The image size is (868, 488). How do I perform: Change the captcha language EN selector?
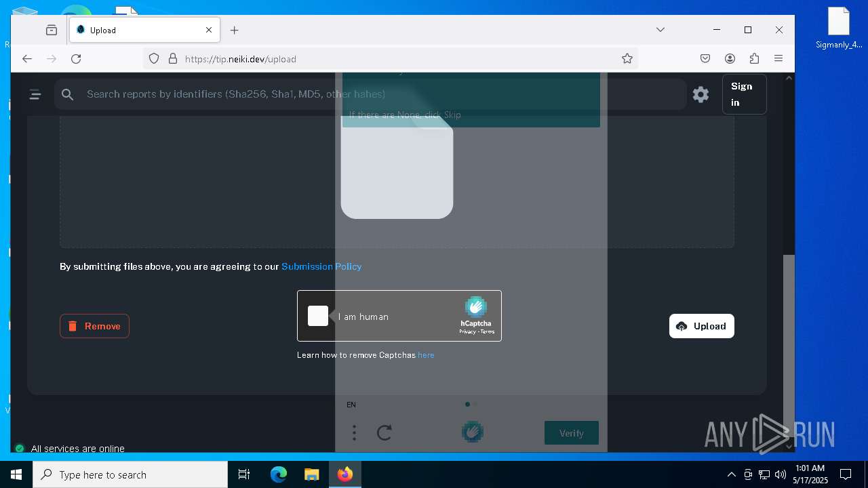(x=351, y=405)
